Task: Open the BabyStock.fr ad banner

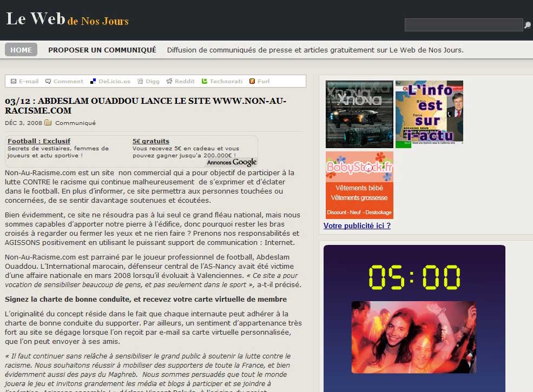Action: (359, 185)
